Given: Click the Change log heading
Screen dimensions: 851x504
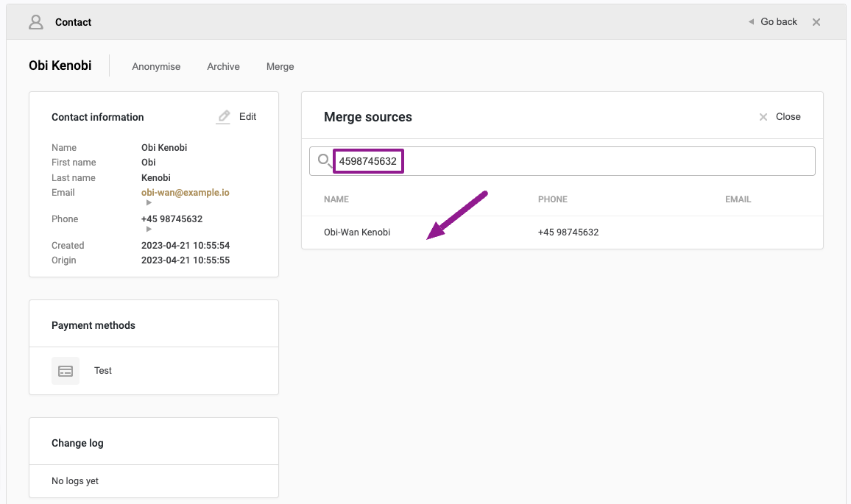Looking at the screenshot, I should 77,443.
